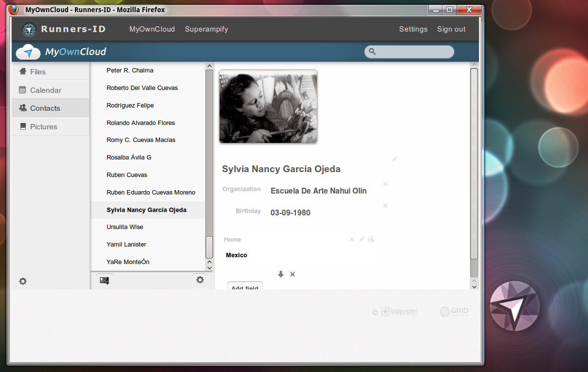The height and width of the screenshot is (372, 588).
Task: Click the Interstel footer logo
Action: click(x=399, y=312)
